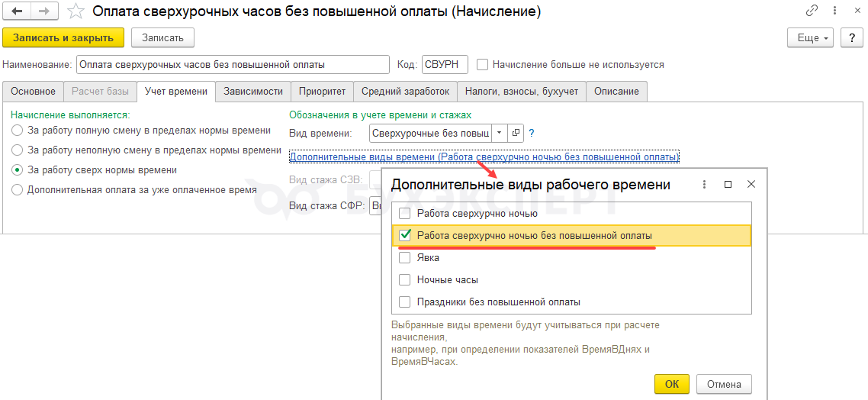868x400 pixels.
Task: Cancel the dialog with Отмена
Action: [x=724, y=384]
